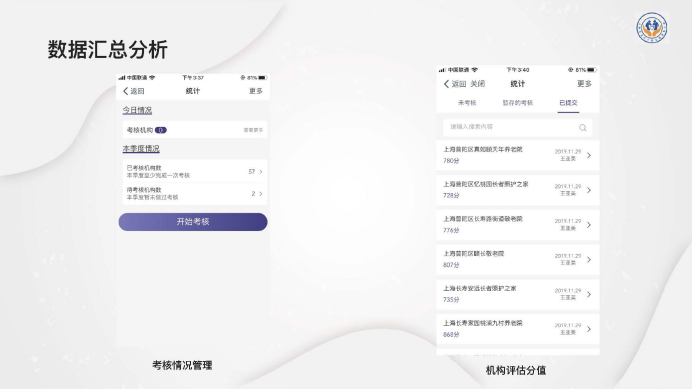The image size is (693, 390).
Task: Click the 考核机构 label
Action: point(140,130)
